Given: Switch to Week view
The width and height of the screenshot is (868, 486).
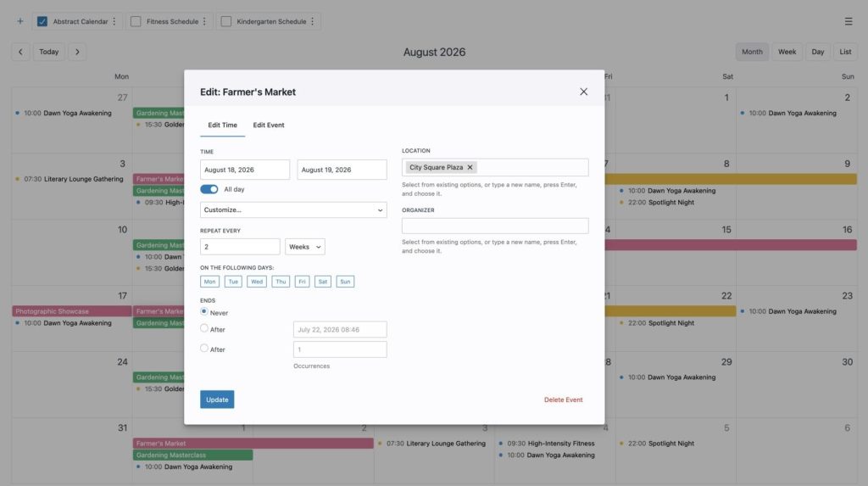Looking at the screenshot, I should click(787, 52).
